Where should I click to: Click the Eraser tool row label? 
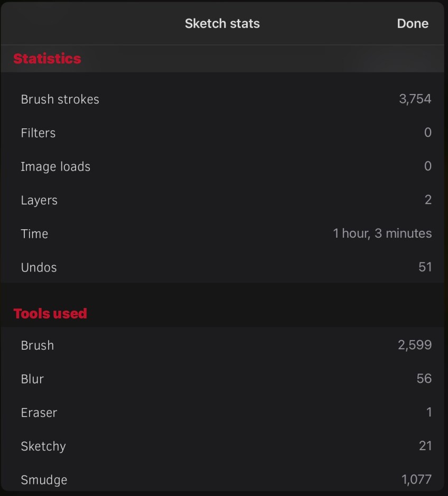click(39, 413)
